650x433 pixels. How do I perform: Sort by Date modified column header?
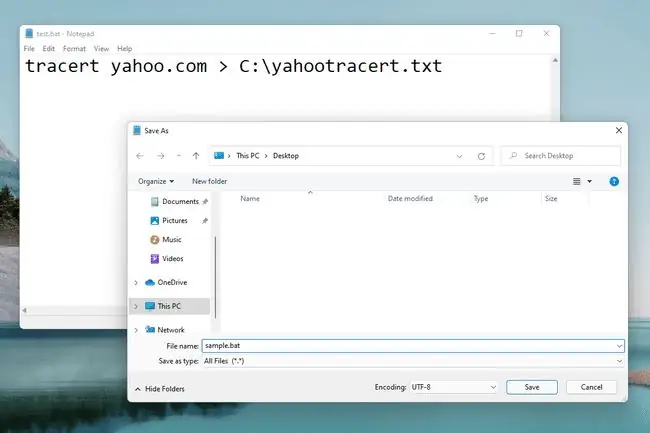coord(410,198)
